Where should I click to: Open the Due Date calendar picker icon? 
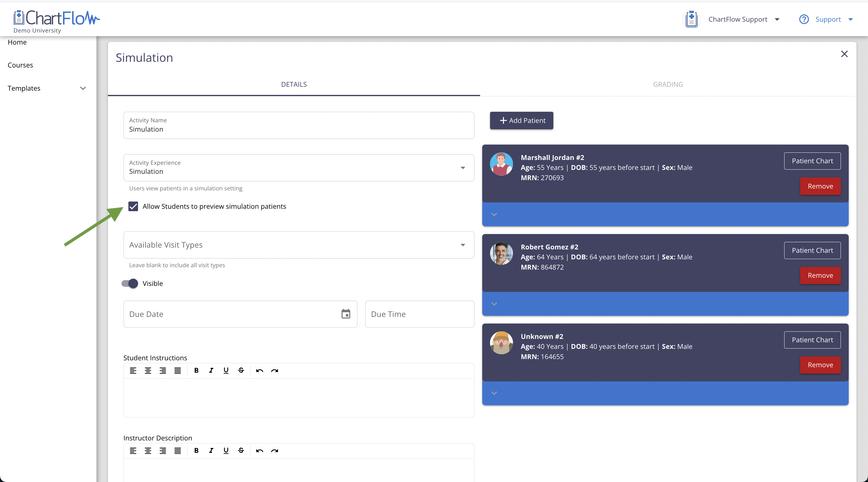click(x=346, y=314)
